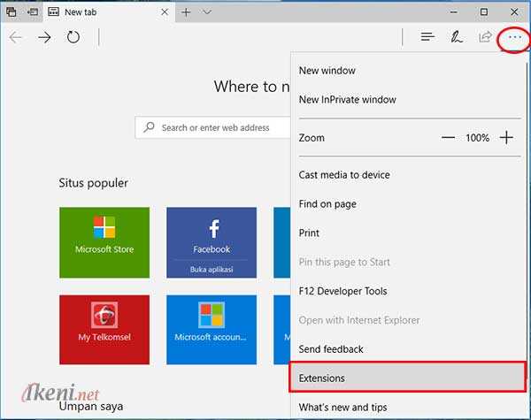
Task: Open Extensions from the menu
Action: (x=408, y=378)
